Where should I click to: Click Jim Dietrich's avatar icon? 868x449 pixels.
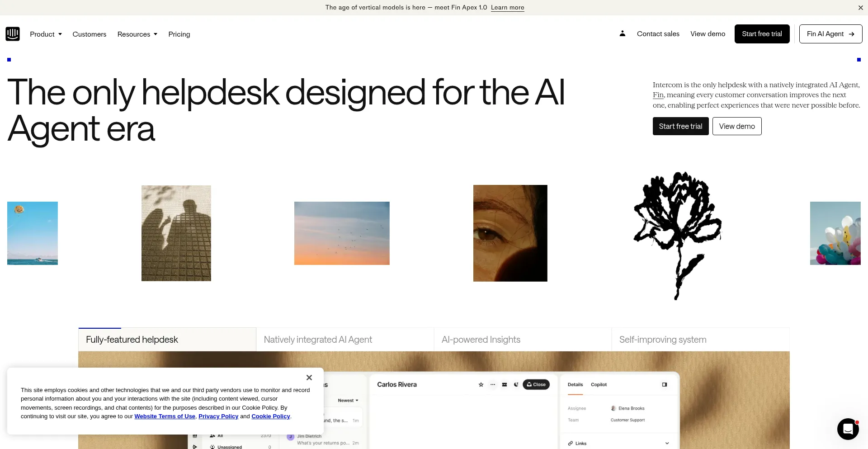[x=291, y=437]
